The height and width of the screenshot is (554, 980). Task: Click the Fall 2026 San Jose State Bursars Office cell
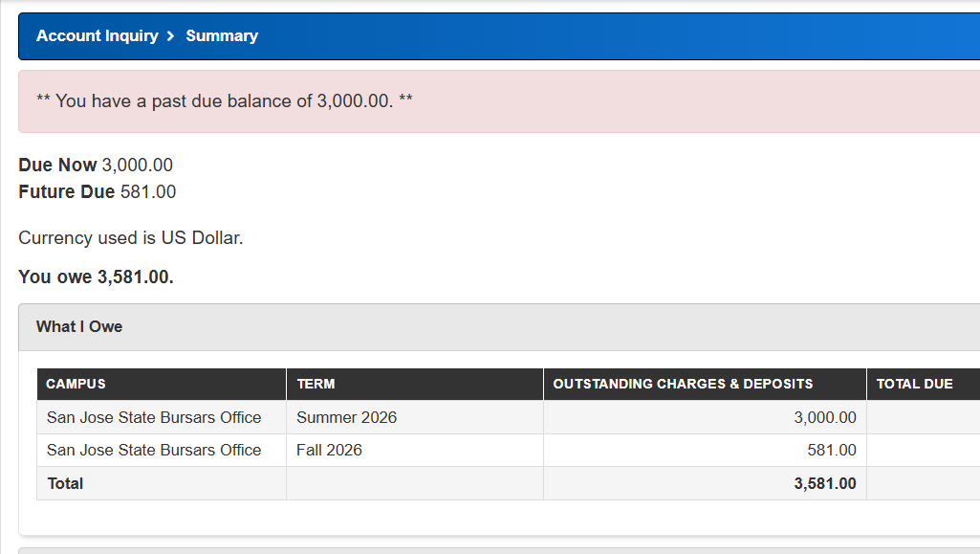click(162, 451)
